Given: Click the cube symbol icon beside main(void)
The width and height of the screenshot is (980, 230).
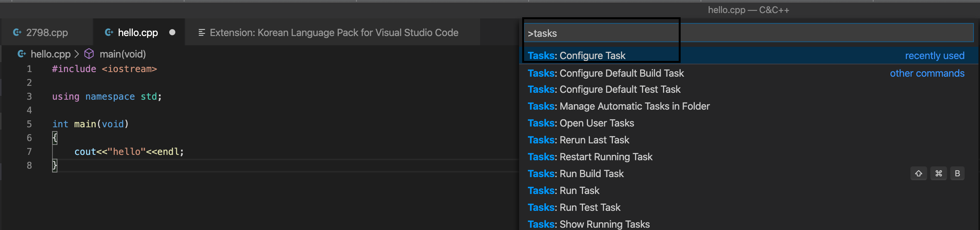Looking at the screenshot, I should [89, 54].
